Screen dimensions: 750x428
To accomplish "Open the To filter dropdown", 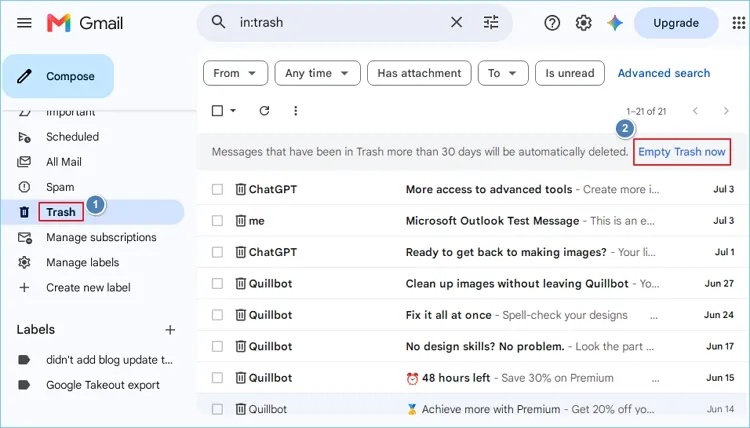I will (x=503, y=73).
